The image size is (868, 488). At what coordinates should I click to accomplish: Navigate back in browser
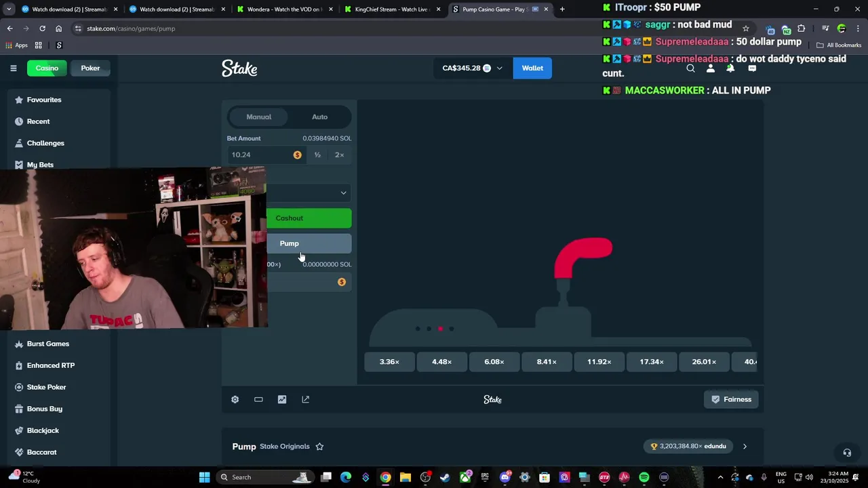(x=9, y=28)
